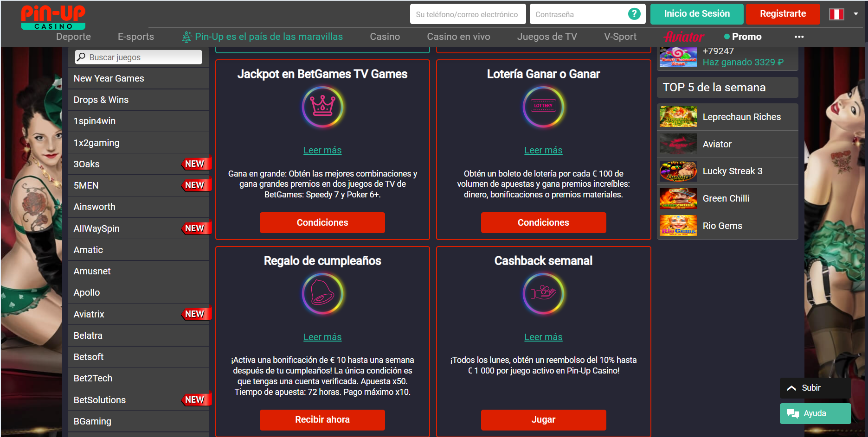Open the Promo tab
This screenshot has width=868, height=437.
[743, 37]
